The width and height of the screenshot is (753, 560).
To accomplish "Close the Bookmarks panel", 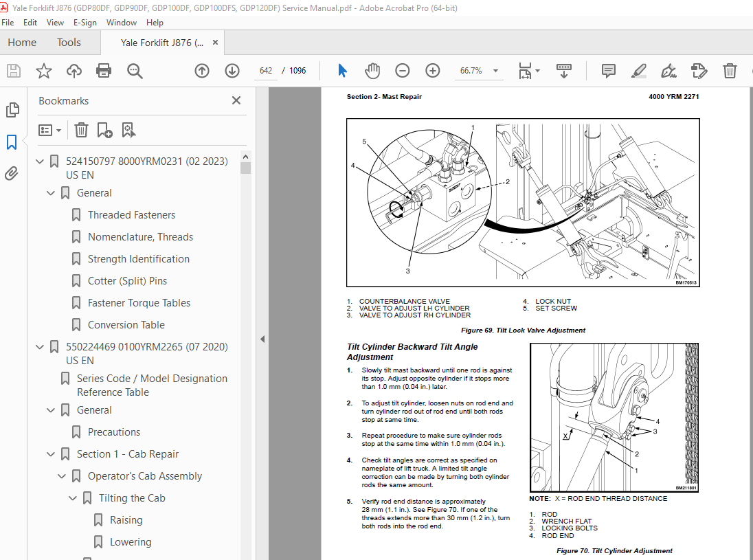I will (x=236, y=100).
